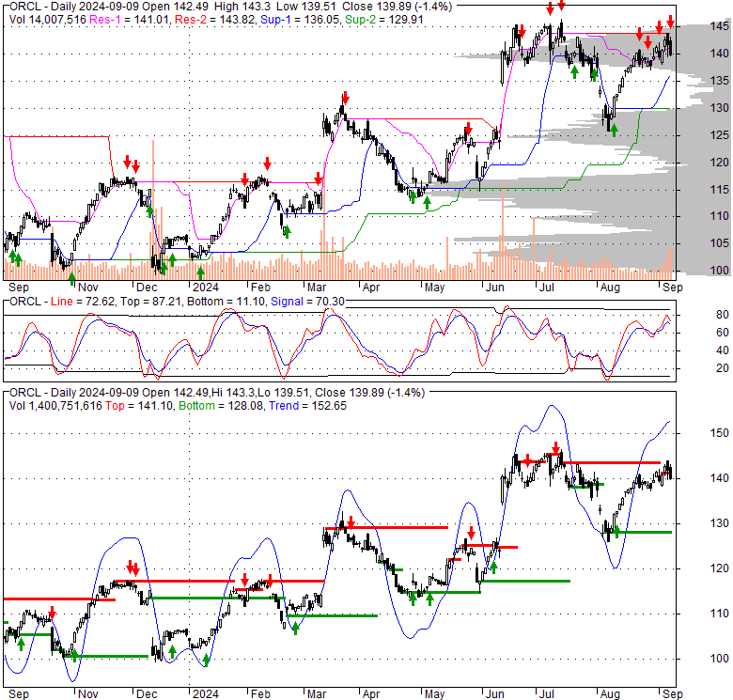
Task: Click the red sell arrow above March peak, top chart
Action: [345, 98]
